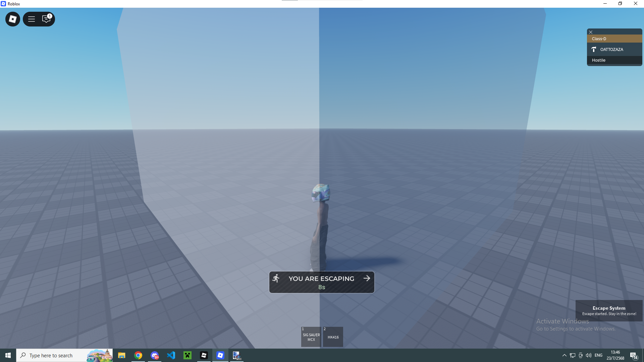Click the arrow in the escaping banner

click(x=367, y=278)
